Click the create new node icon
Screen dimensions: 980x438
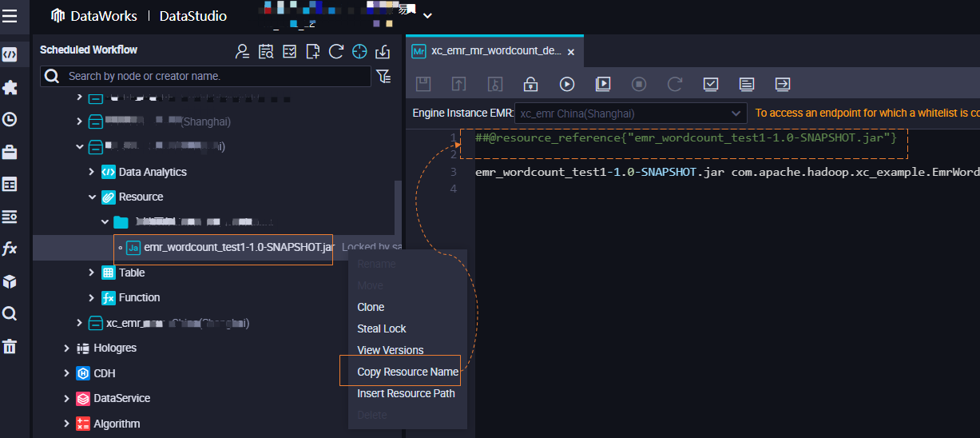coord(313,51)
